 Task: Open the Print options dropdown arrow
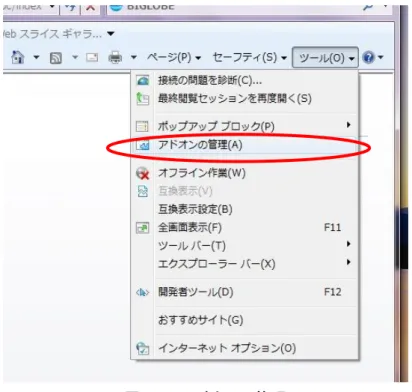pyautogui.click(x=134, y=57)
